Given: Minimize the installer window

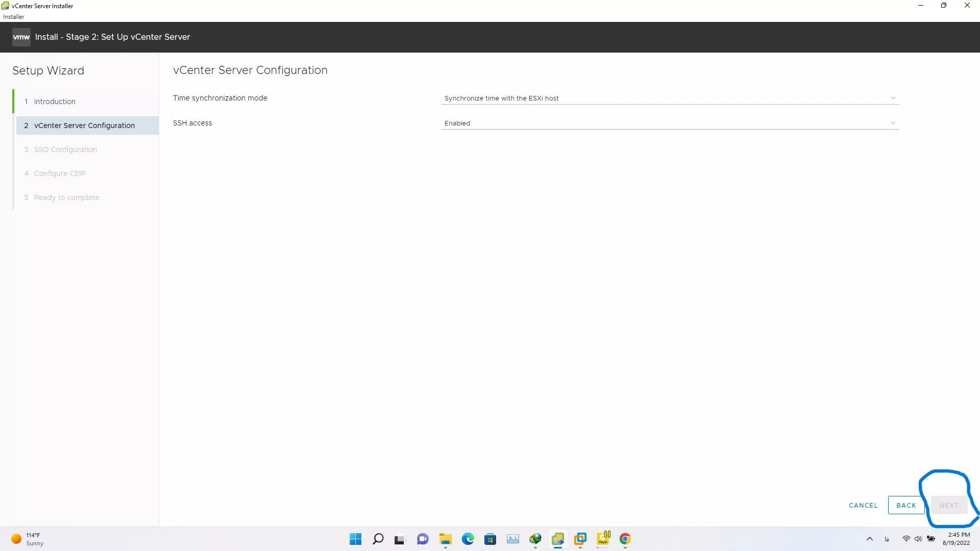Looking at the screenshot, I should coord(921,6).
